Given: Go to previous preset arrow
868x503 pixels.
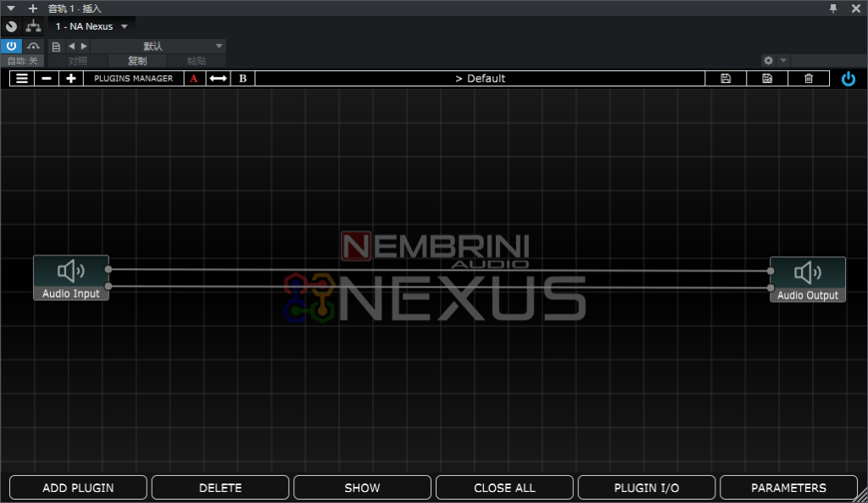Looking at the screenshot, I should 71,46.
